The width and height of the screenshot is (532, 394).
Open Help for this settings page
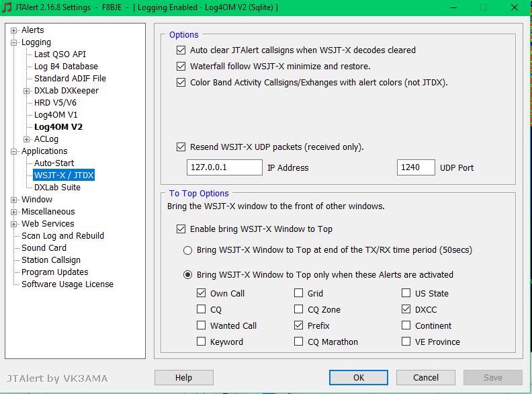[x=184, y=378]
